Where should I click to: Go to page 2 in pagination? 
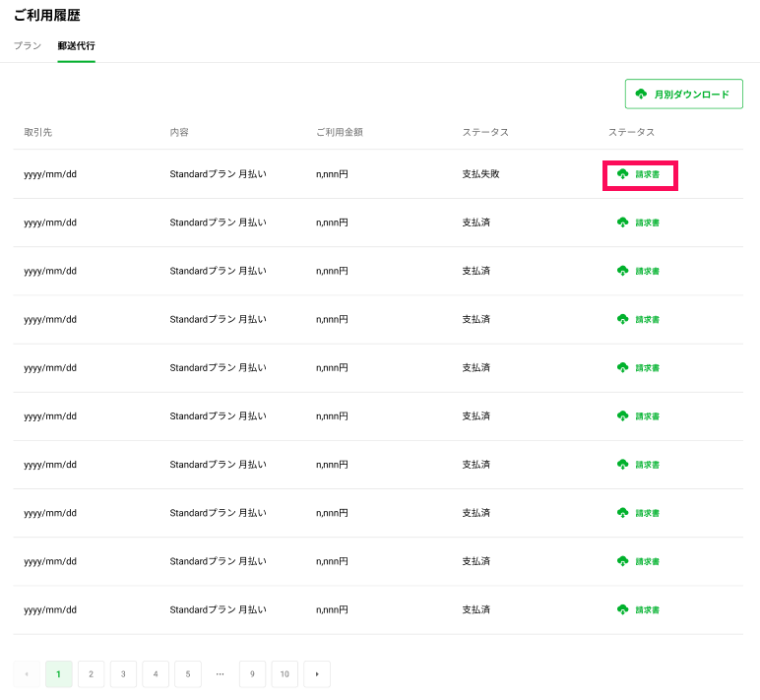91,674
